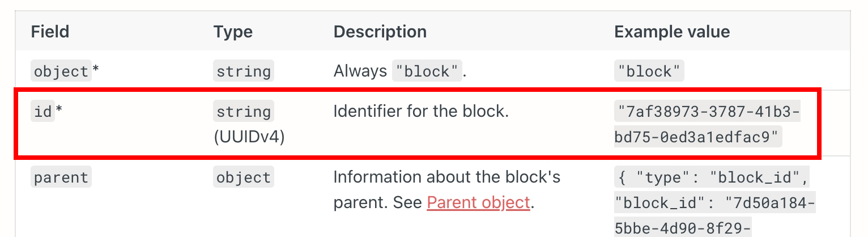Viewport: 868px width, 237px height.
Task: Click the "block" code in Always description
Action: (428, 72)
